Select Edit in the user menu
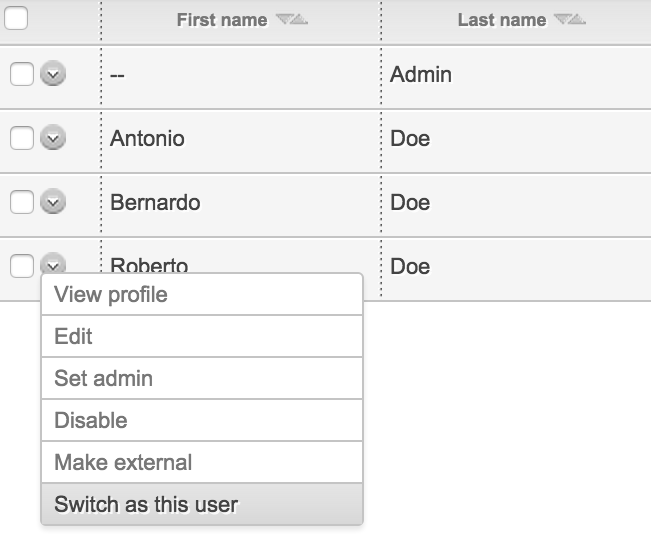The height and width of the screenshot is (537, 651). (x=202, y=336)
